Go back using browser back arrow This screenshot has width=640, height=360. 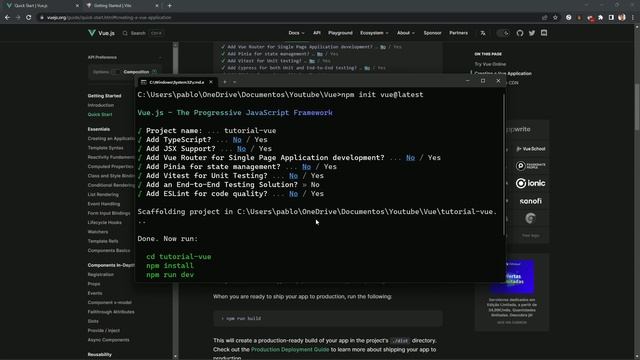(x=7, y=18)
